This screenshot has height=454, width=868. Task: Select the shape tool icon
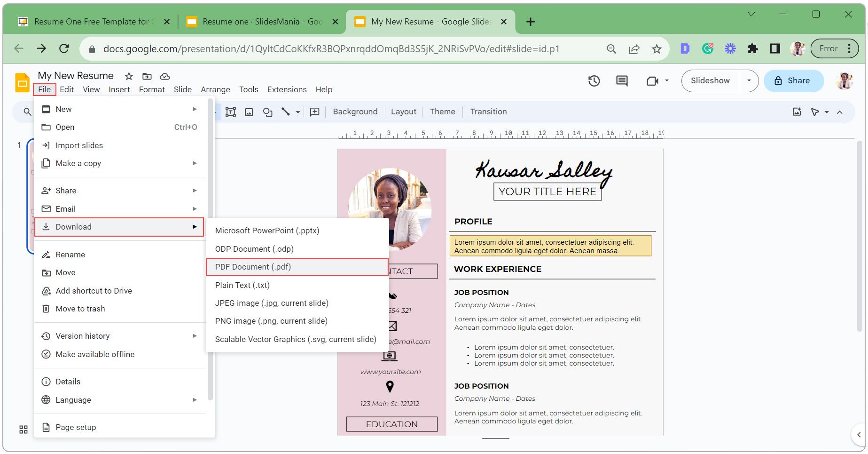(x=267, y=112)
